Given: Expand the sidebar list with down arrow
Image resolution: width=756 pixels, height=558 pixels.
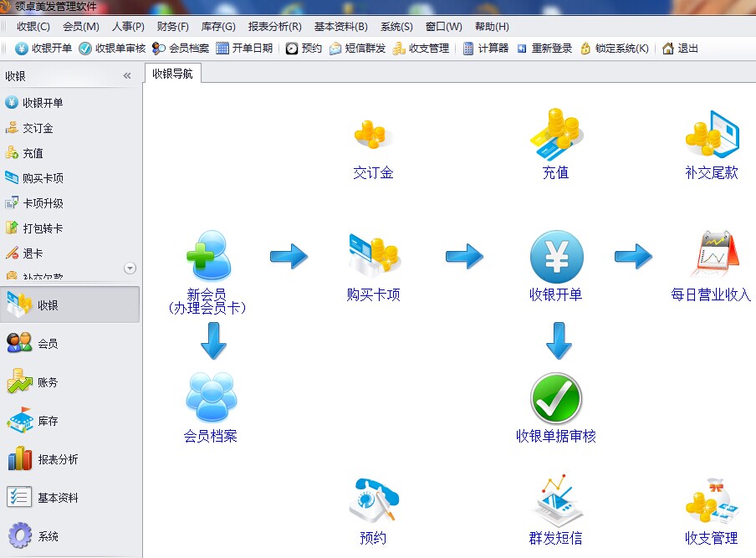Looking at the screenshot, I should (x=130, y=269).
